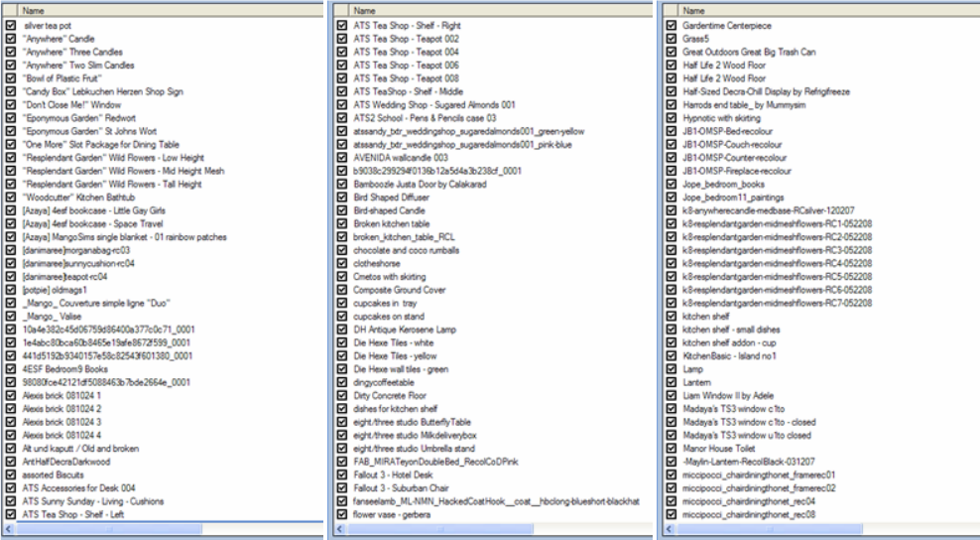Select ATS Sunny Sunday - Living - Cushions
The width and height of the screenshot is (980, 540).
click(x=93, y=501)
